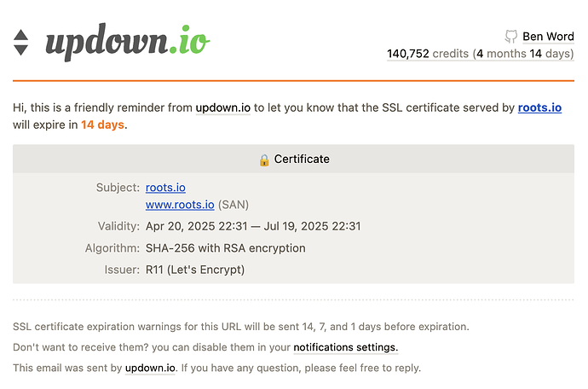Image resolution: width=588 pixels, height=389 pixels.
Task: Open the Ben Word account link
Action: click(548, 37)
